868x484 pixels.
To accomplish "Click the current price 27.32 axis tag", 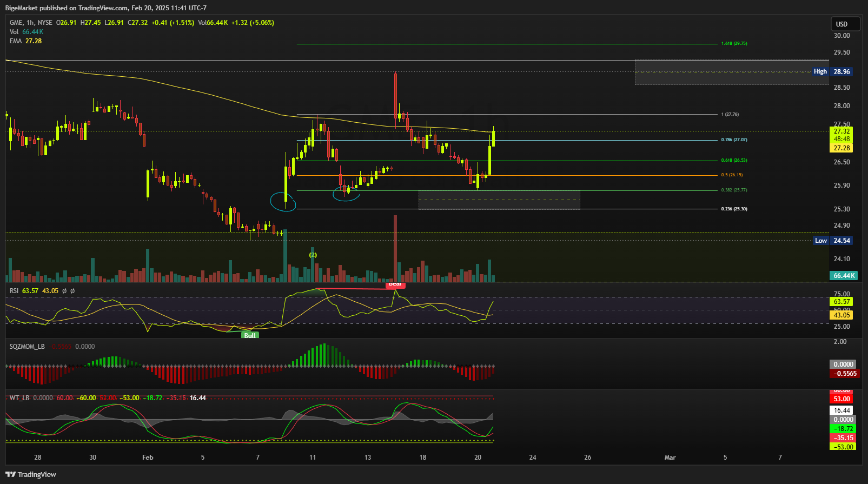I will point(842,131).
